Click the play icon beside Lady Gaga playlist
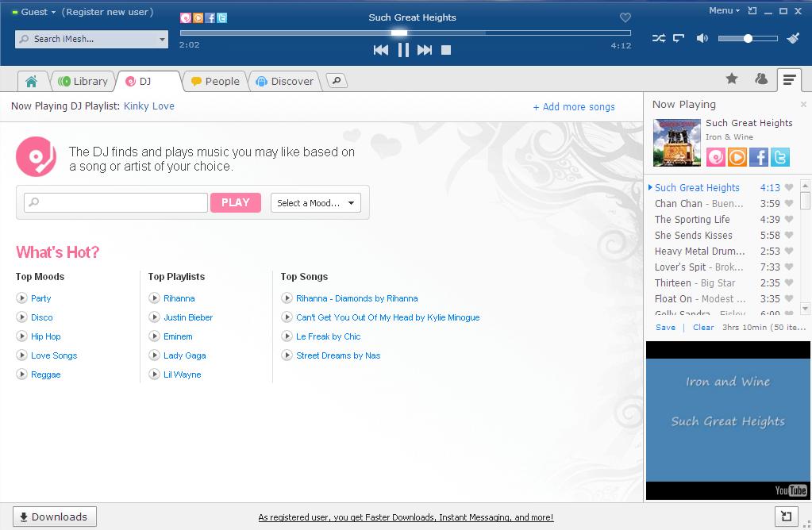The image size is (812, 530). point(154,355)
